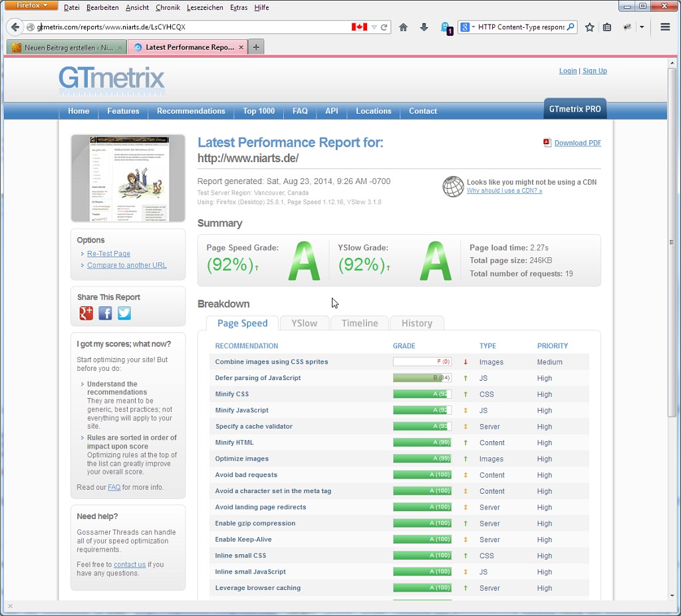This screenshot has height=616, width=681.
Task: Reload the page with the refresh icon
Action: (x=384, y=27)
